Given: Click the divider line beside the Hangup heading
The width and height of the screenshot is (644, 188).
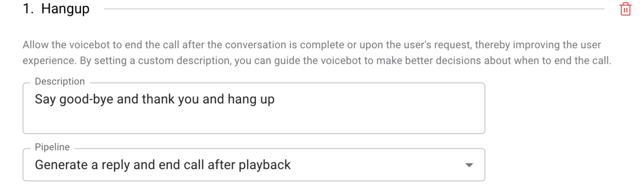Looking at the screenshot, I should click(354, 9).
